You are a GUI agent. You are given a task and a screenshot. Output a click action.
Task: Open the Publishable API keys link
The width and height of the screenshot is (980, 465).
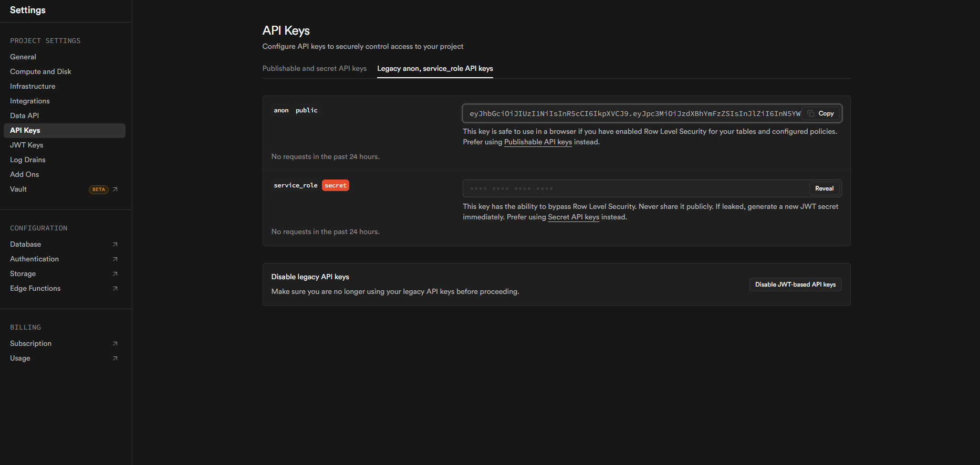pyautogui.click(x=538, y=142)
